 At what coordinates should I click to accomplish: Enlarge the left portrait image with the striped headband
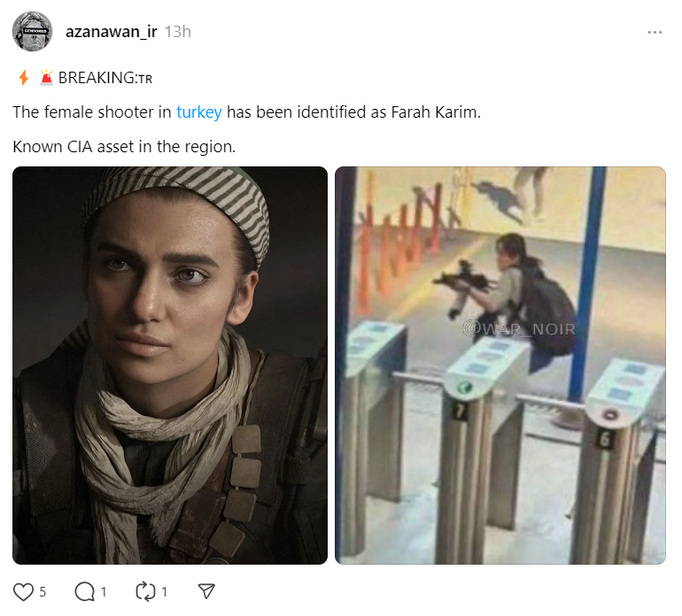pos(170,366)
